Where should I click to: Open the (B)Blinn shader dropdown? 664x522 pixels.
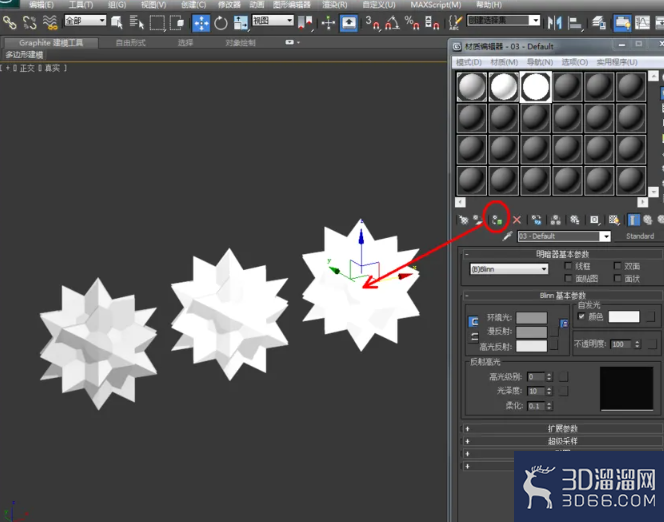click(509, 269)
